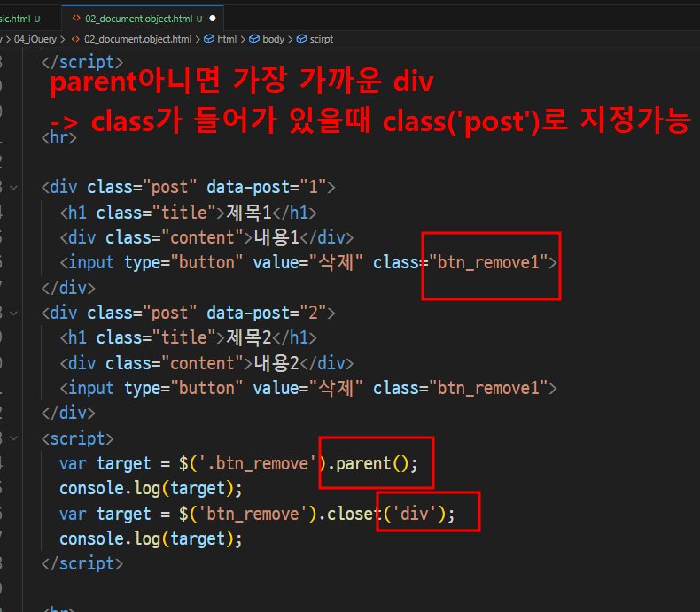Click the last console.log(target); line
700x612 pixels.
point(151,538)
